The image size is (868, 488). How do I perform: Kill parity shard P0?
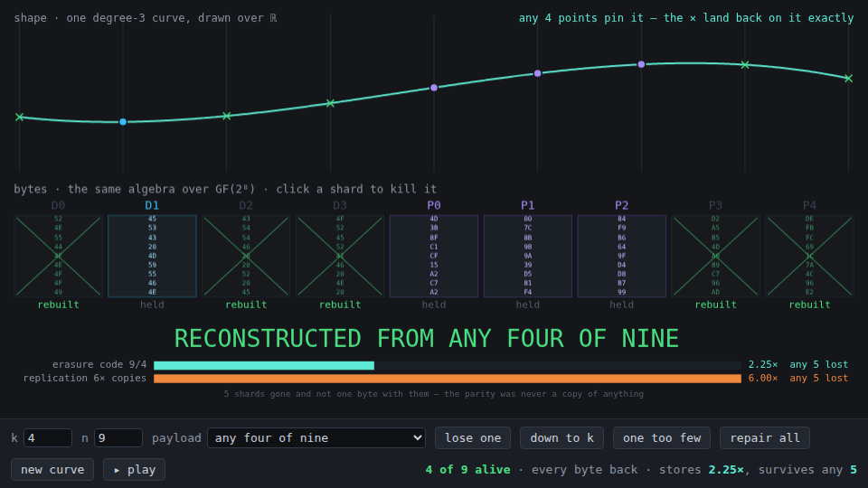tap(434, 256)
